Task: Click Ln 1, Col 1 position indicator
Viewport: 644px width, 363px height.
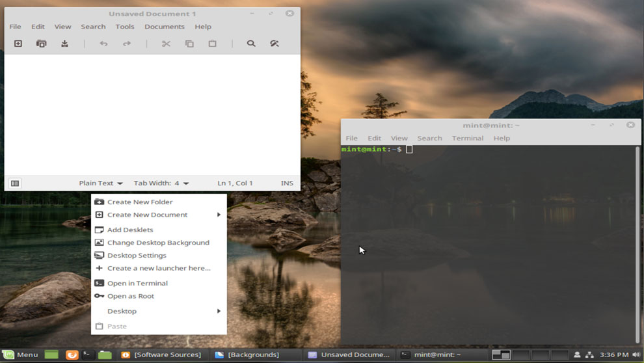Action: tap(235, 183)
